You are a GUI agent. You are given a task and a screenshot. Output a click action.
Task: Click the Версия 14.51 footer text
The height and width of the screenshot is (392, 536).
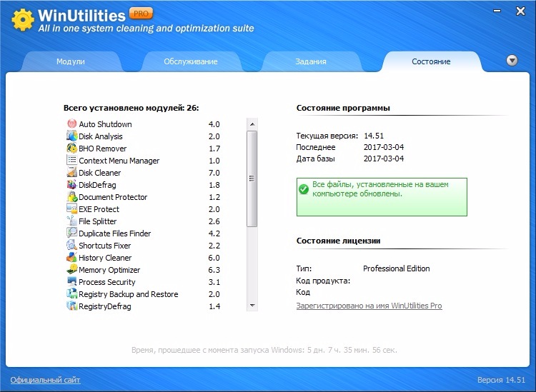tap(501, 380)
